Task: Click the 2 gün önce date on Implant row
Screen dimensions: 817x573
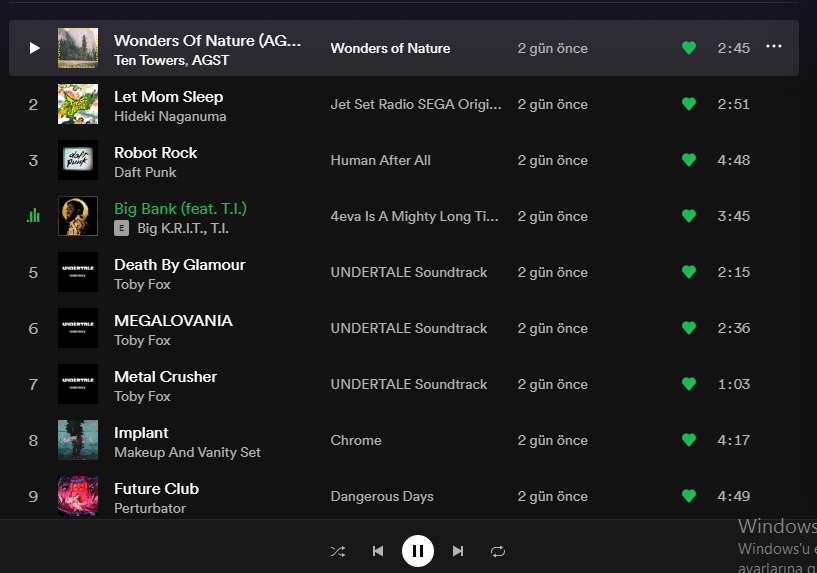Action: click(x=552, y=440)
